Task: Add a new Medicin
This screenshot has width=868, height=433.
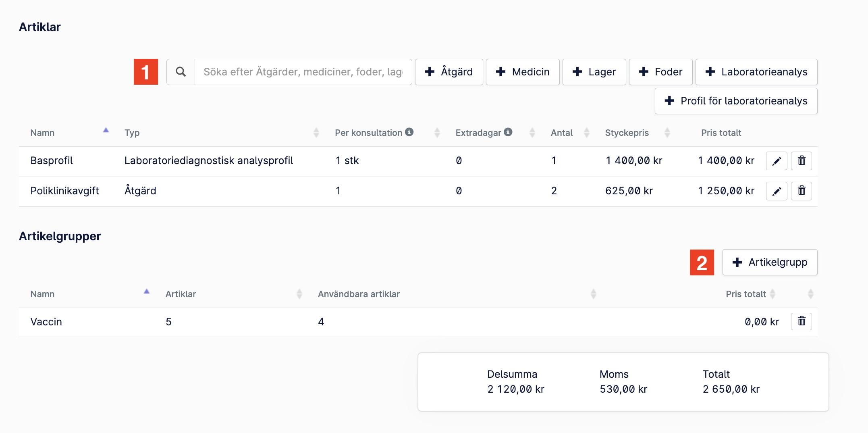Action: click(523, 72)
